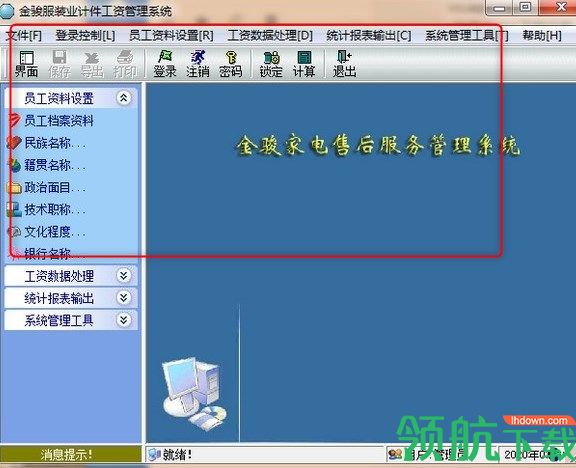576x468 pixels.
Task: Click the 就绪! status text
Action: (x=177, y=455)
